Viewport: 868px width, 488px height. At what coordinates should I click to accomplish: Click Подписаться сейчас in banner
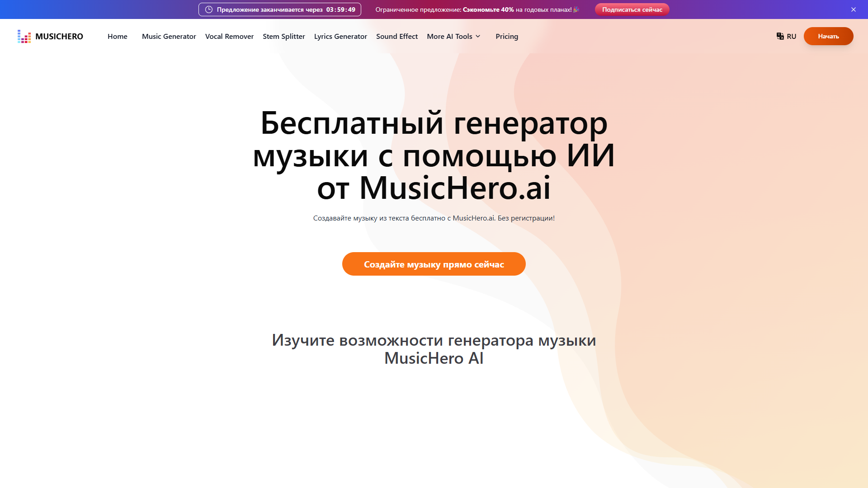tap(632, 9)
